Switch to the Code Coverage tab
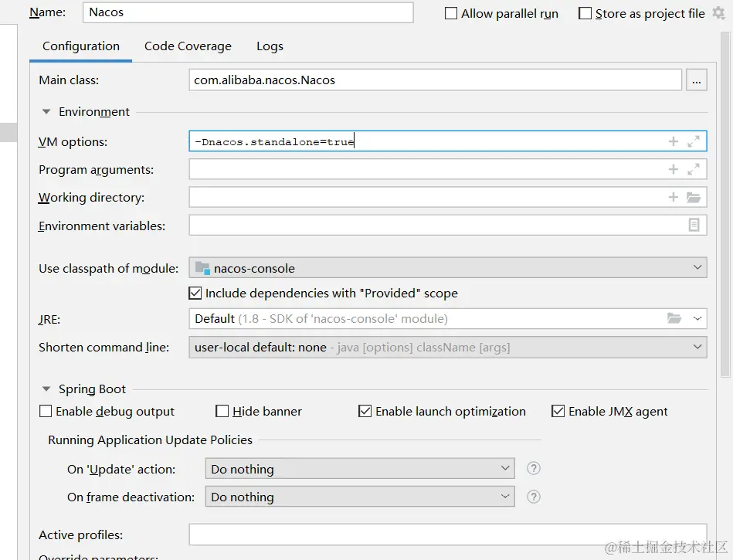The height and width of the screenshot is (560, 733). pyautogui.click(x=188, y=46)
